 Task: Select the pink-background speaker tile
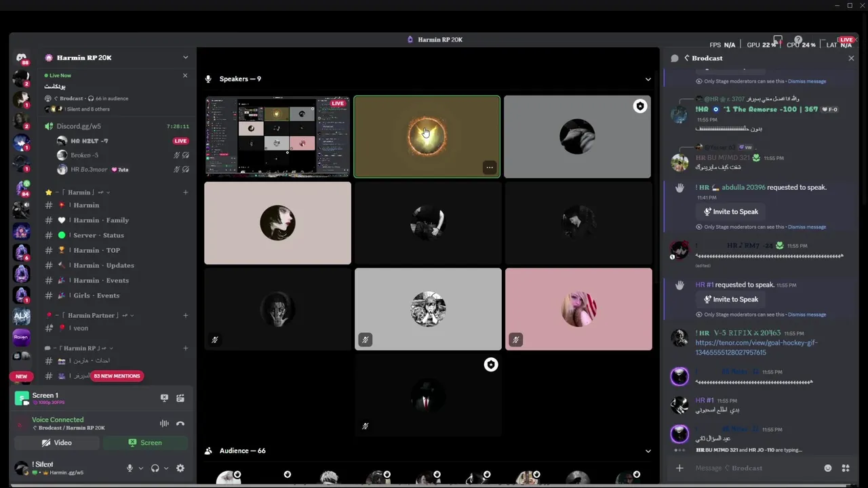[x=578, y=309]
